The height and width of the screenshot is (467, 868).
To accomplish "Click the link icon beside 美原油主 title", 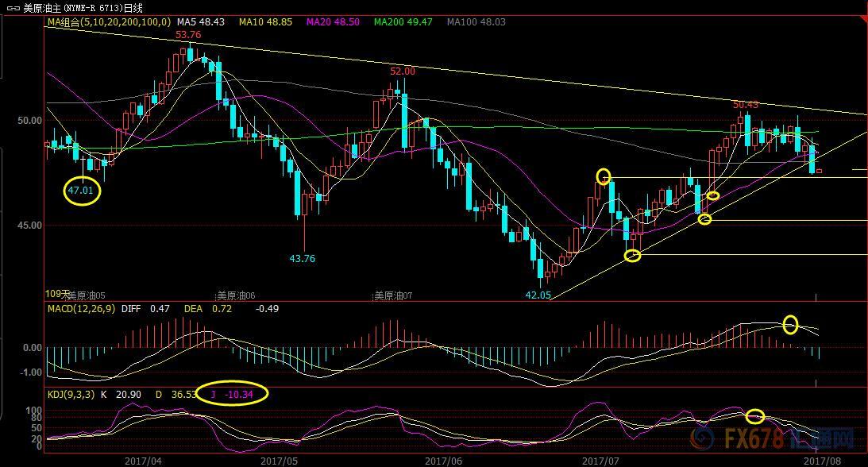I will 12,9.
